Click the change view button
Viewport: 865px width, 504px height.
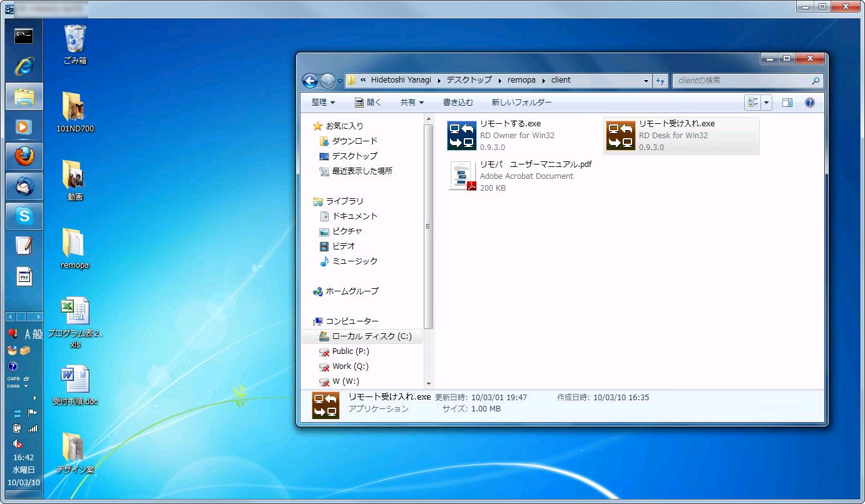[x=753, y=103]
